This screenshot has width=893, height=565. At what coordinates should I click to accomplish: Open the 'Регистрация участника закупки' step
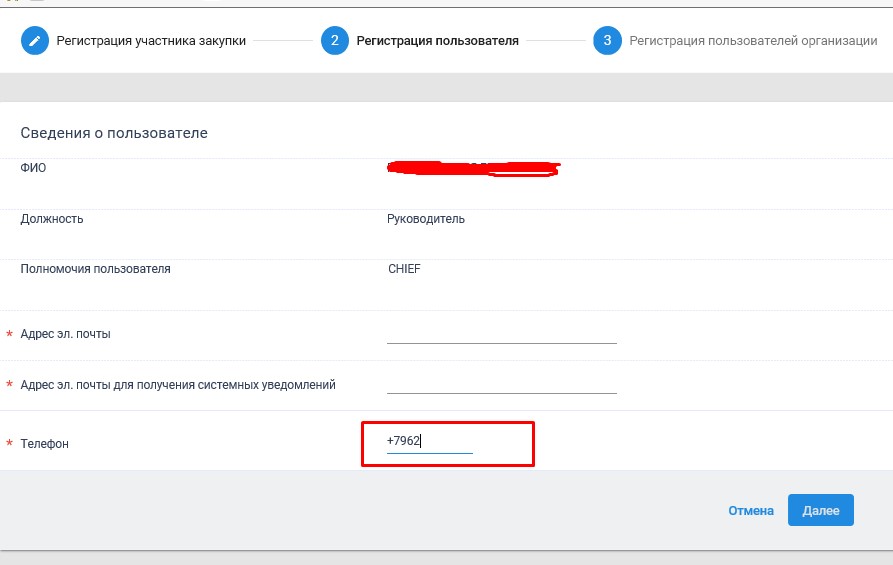tap(151, 41)
